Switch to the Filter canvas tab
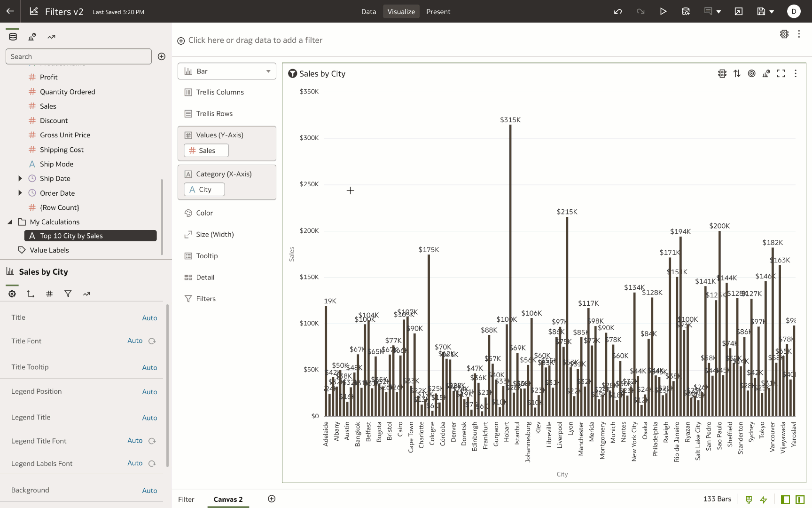Viewport: 812px width, 508px height. click(186, 500)
